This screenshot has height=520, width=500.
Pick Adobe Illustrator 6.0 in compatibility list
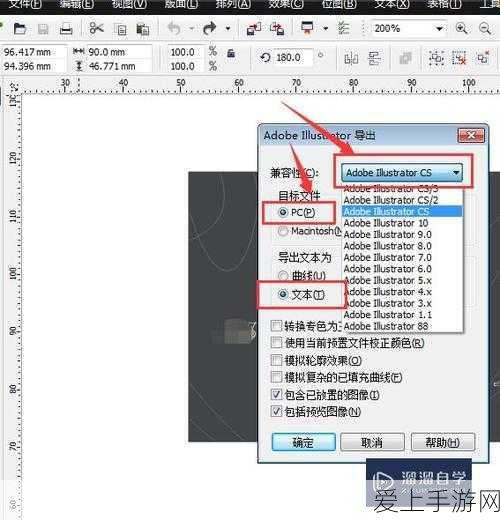tap(402, 269)
